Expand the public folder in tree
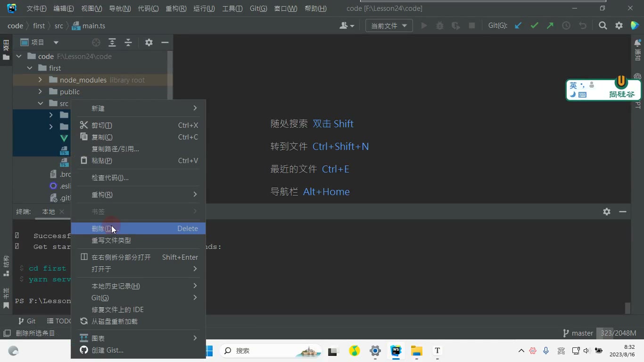 [40, 91]
